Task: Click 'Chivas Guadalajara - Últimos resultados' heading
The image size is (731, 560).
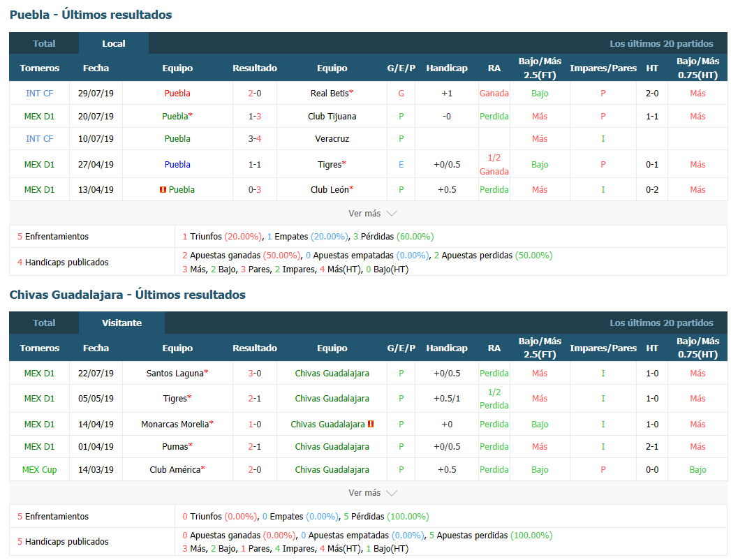Action: click(127, 295)
